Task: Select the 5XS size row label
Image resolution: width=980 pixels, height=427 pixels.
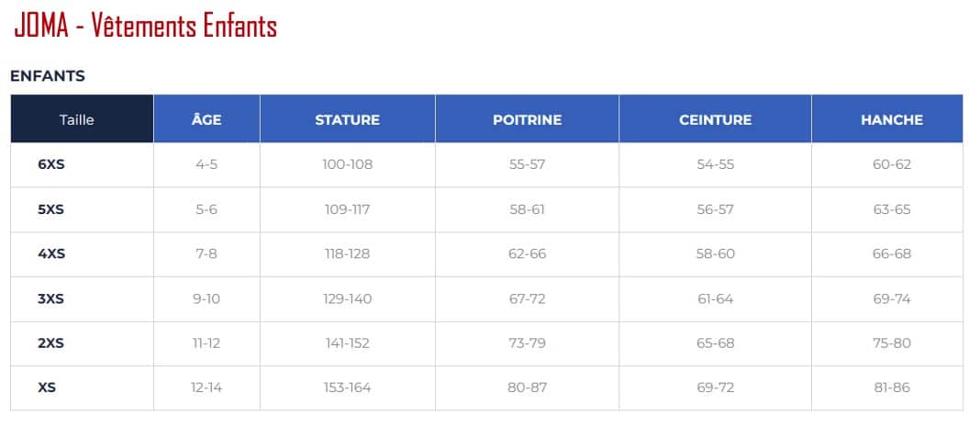Action: pyautogui.click(x=51, y=209)
